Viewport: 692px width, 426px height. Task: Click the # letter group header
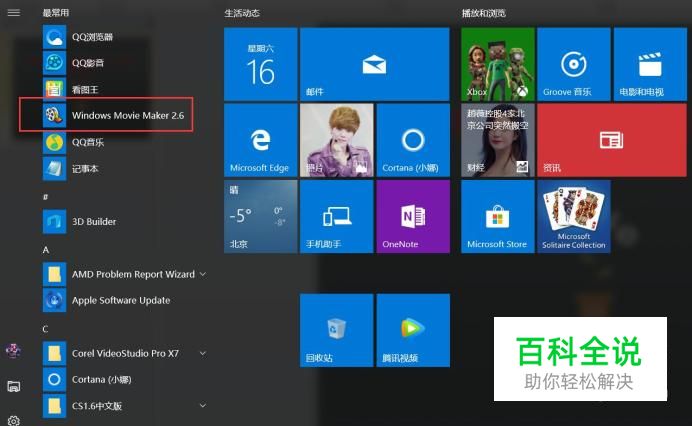point(45,196)
